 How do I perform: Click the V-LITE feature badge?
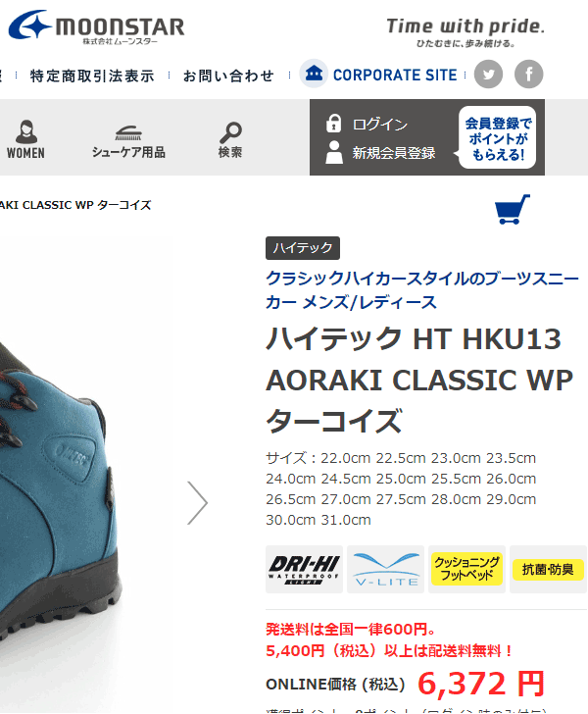point(385,569)
